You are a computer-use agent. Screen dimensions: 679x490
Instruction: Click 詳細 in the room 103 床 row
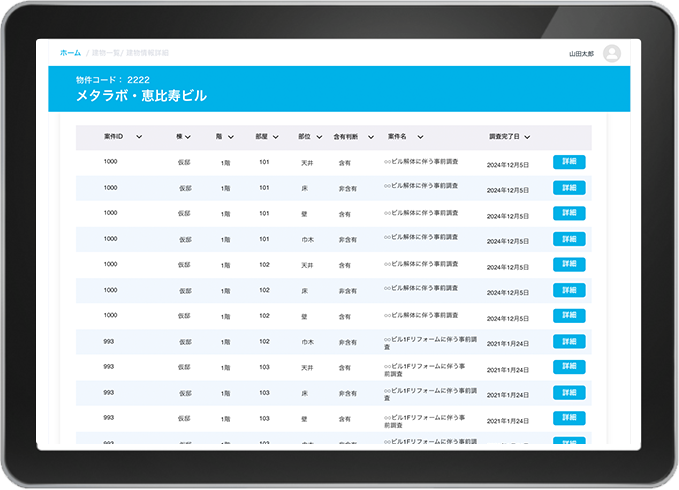point(569,393)
